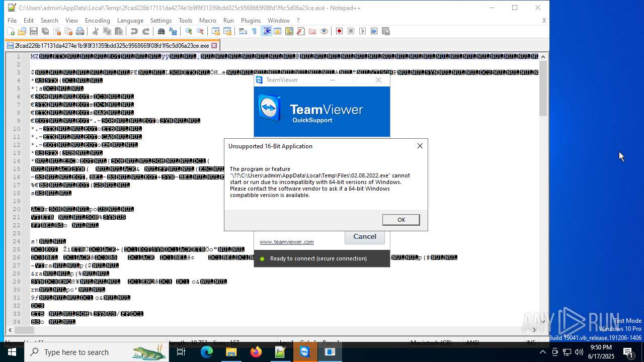Open the Macro menu
Viewport: 644px width, 362px height.
(207, 21)
